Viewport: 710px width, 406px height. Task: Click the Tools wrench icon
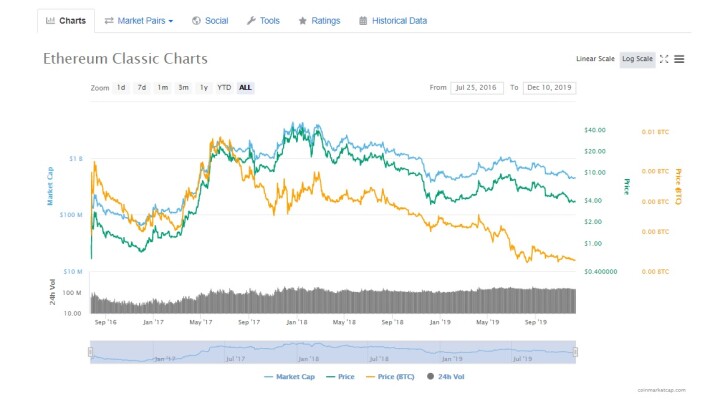coord(251,20)
